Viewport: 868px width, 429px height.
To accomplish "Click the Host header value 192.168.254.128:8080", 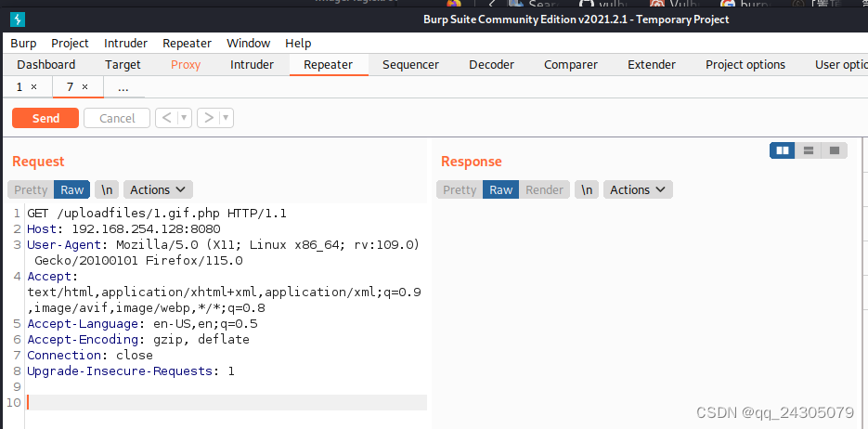I will [x=146, y=229].
